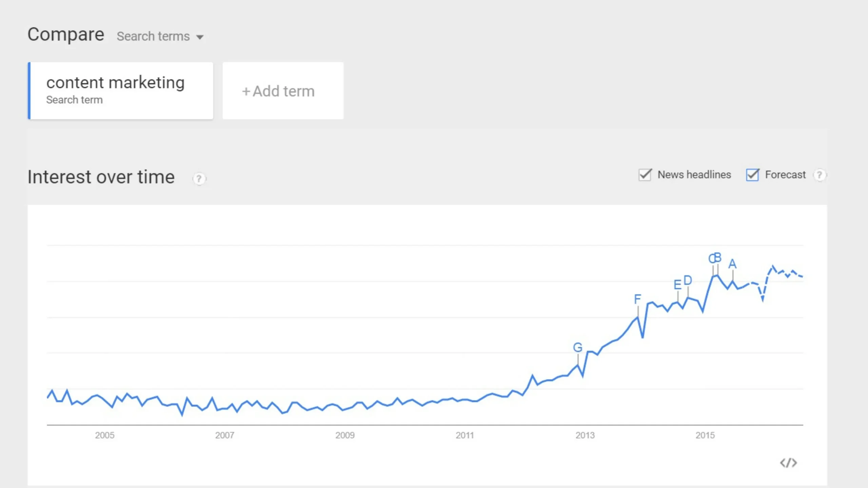Click the Add term button
This screenshot has width=868, height=488.
(283, 91)
